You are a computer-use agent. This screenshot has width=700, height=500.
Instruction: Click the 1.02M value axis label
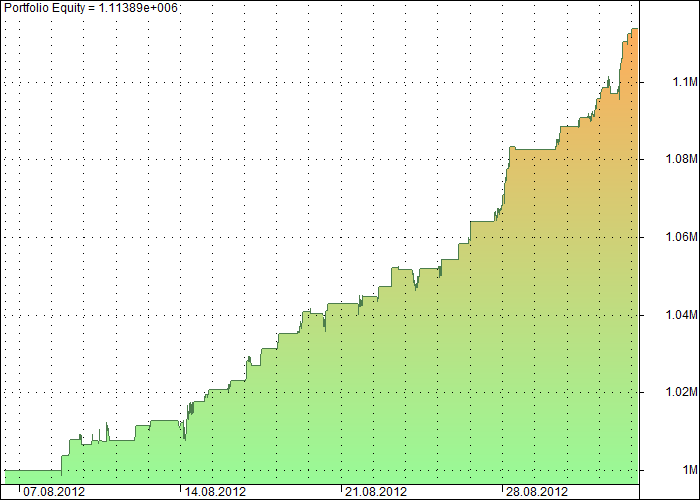click(x=681, y=392)
